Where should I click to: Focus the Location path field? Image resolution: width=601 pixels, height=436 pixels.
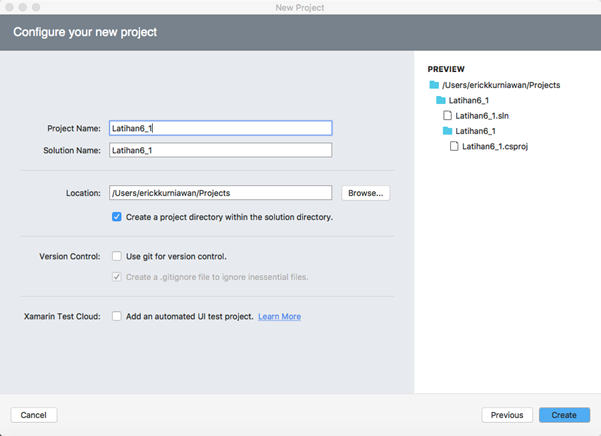pyautogui.click(x=220, y=193)
